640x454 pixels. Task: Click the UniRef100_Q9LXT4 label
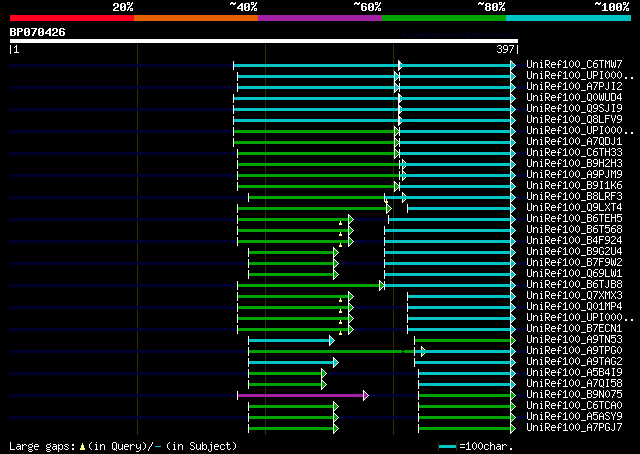point(574,208)
